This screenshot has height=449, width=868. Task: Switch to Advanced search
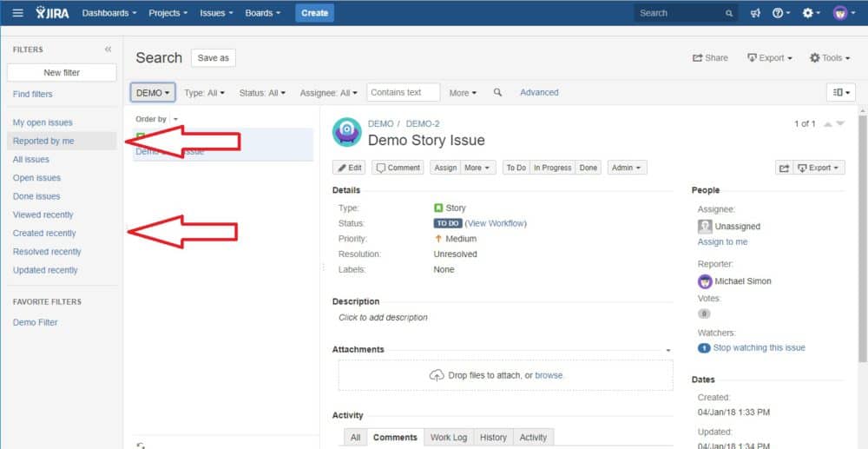(x=539, y=92)
